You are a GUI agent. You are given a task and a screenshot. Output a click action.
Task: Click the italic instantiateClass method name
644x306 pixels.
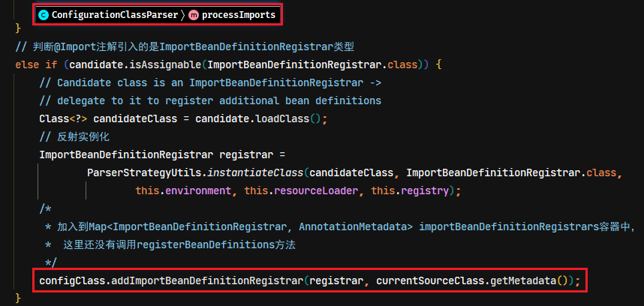pos(256,172)
